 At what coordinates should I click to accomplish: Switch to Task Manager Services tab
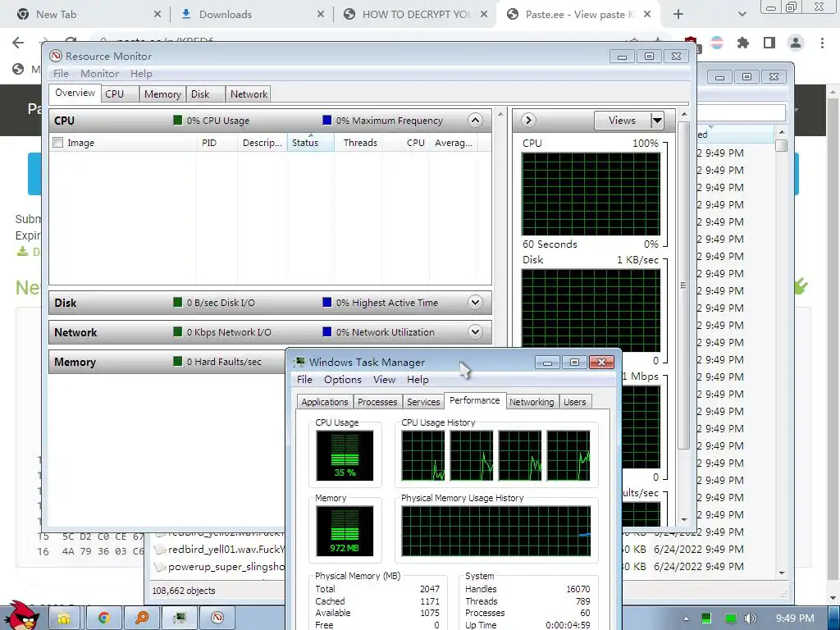click(423, 402)
